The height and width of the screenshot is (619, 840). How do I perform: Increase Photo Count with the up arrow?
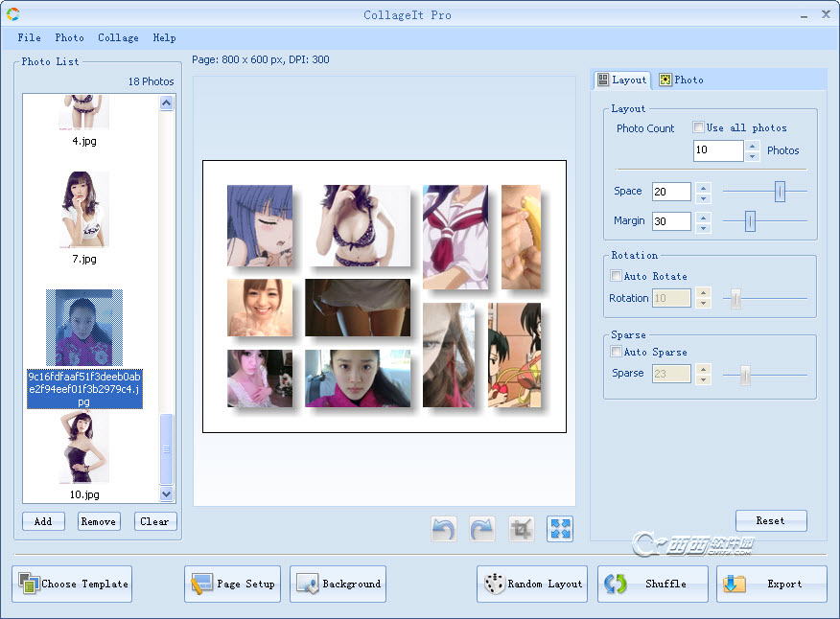tap(753, 146)
